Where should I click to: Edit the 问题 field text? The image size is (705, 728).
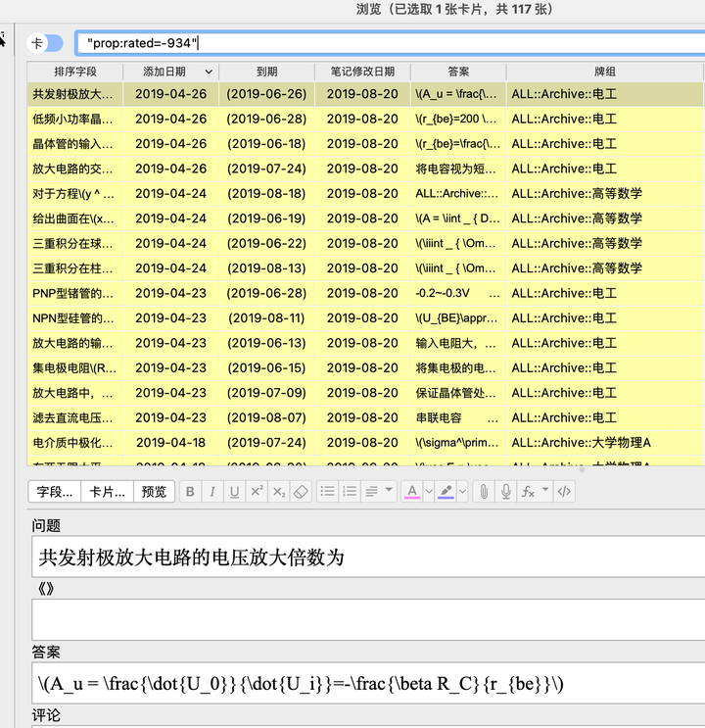click(368, 558)
